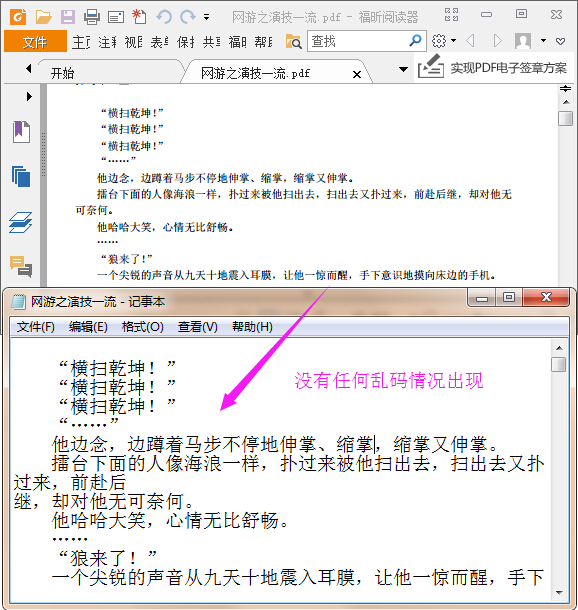Open the 格式(O) menu in Notepad
578x610 pixels.
coord(142,326)
